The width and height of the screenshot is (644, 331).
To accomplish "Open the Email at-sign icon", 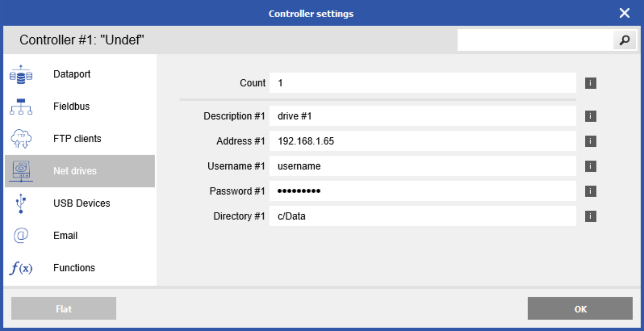I will (x=21, y=236).
